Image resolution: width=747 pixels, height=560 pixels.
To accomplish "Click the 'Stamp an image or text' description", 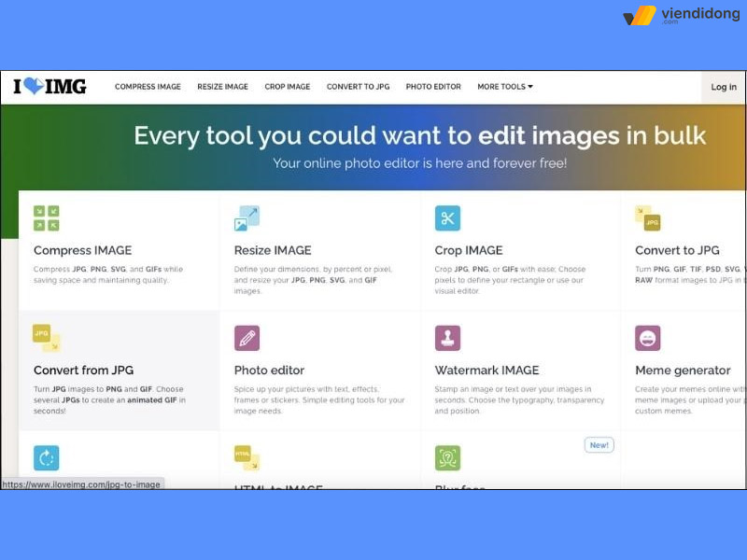I will [x=519, y=400].
